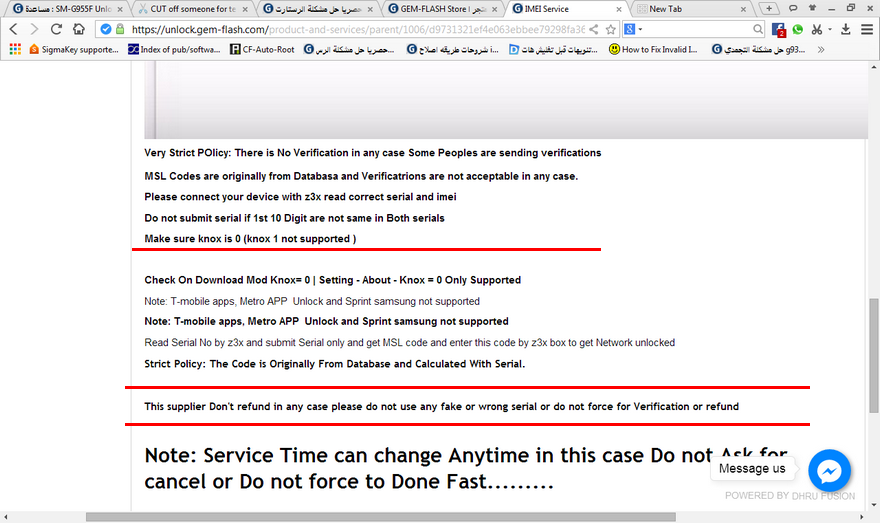Click 'Note: Service Time can change' heading
880x523 pixels.
tap(466, 469)
